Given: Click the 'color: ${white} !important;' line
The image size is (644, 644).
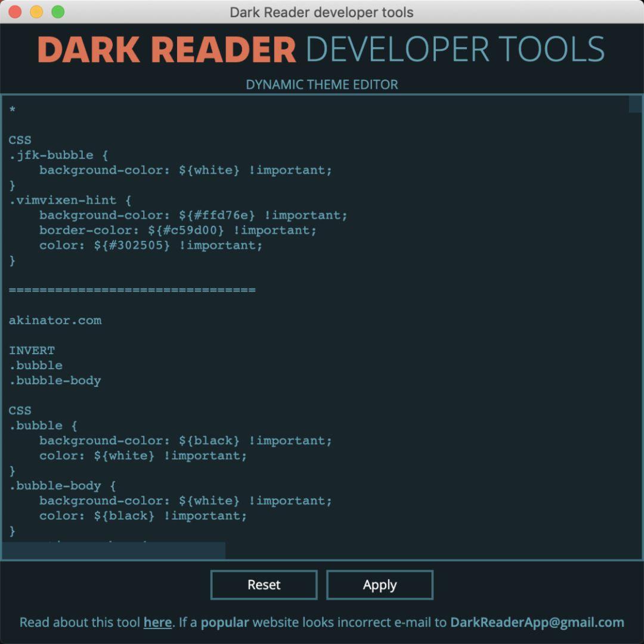Looking at the screenshot, I should click(x=143, y=456).
